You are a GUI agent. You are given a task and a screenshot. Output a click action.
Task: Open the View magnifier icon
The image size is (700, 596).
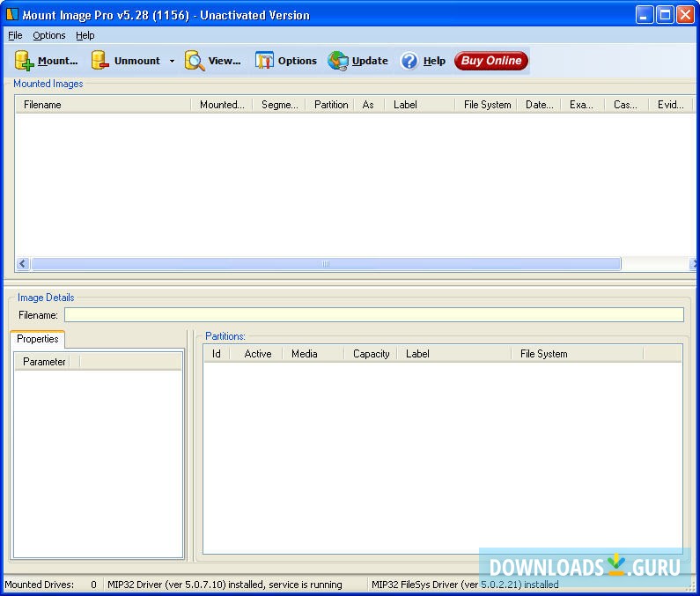[x=195, y=61]
